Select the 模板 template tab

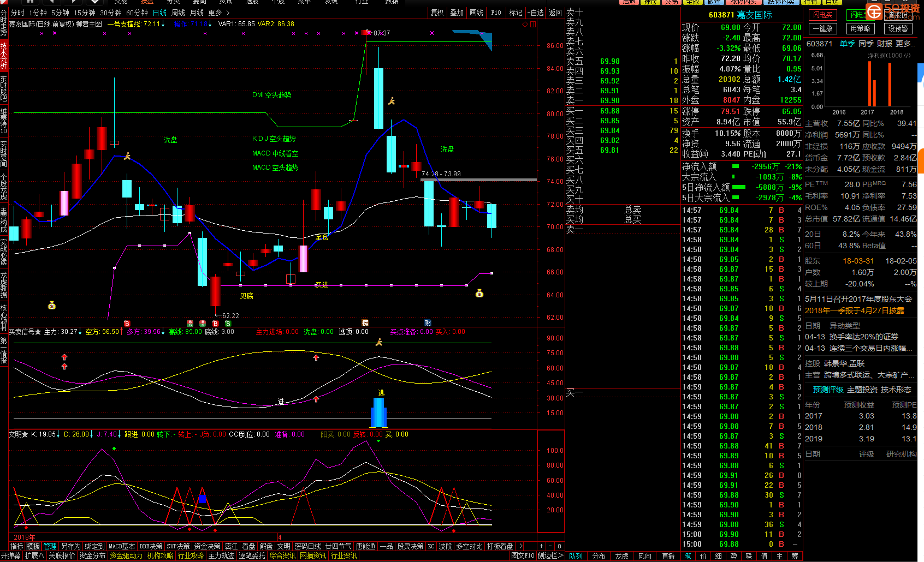pos(33,546)
